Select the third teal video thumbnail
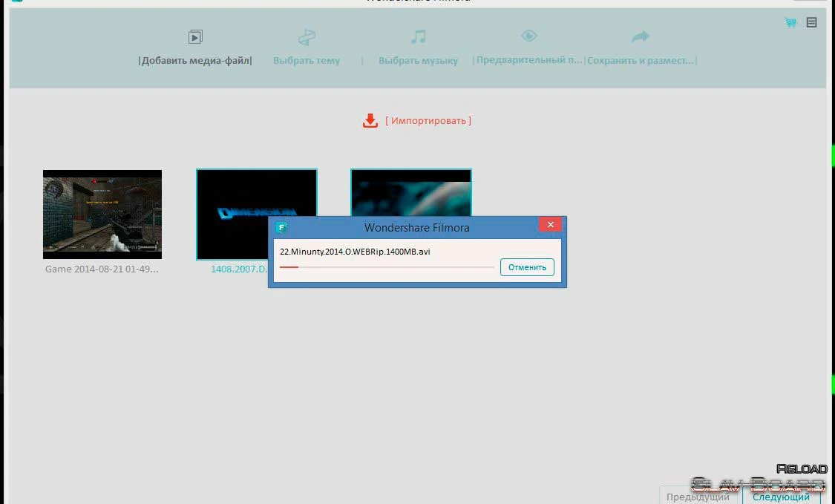 point(410,192)
